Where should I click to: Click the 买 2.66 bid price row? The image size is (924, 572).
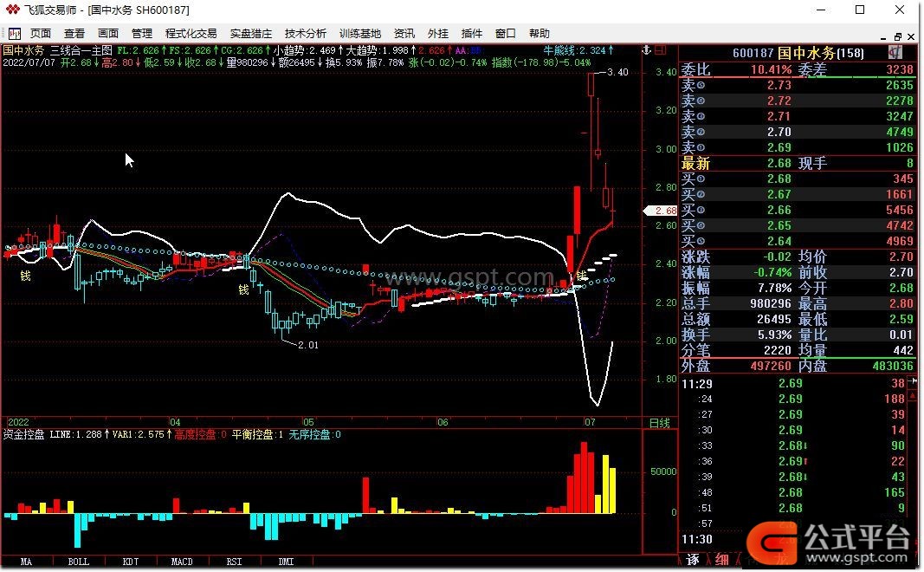tap(798, 210)
